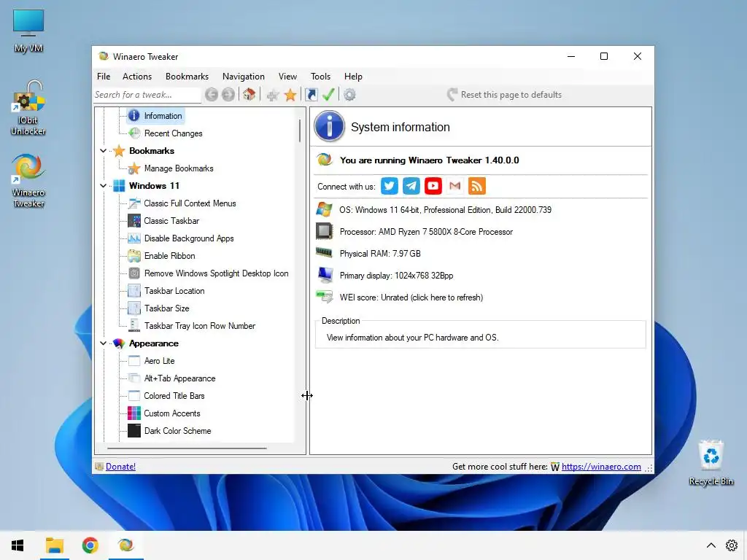This screenshot has width=747, height=560.
Task: Select the IObit Unlocker desktop icon
Action: click(x=28, y=108)
